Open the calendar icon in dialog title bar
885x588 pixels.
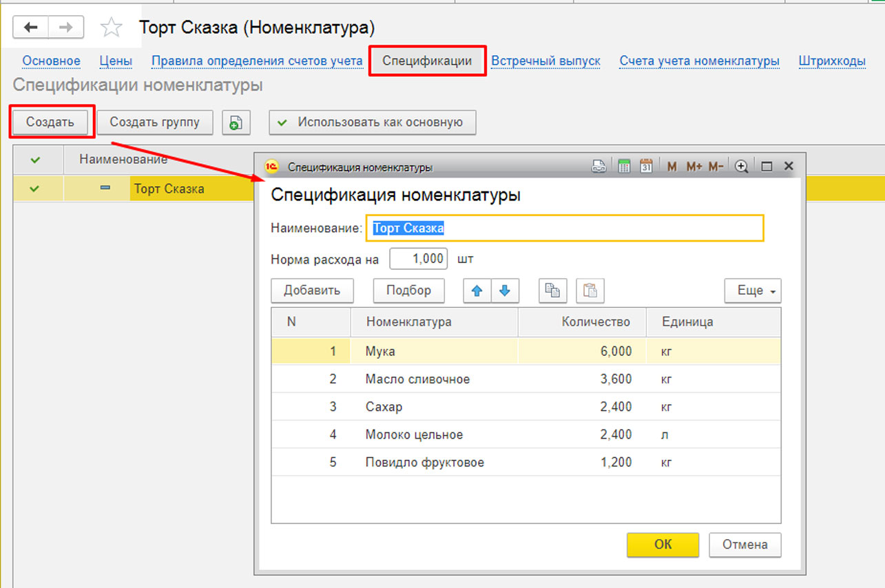pos(646,167)
